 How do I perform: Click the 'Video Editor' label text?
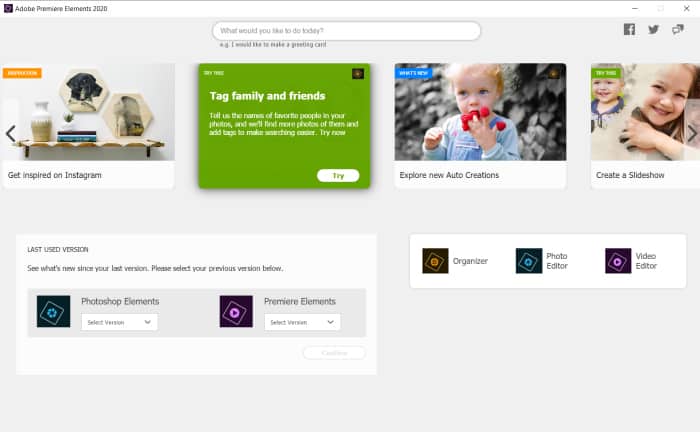646,261
